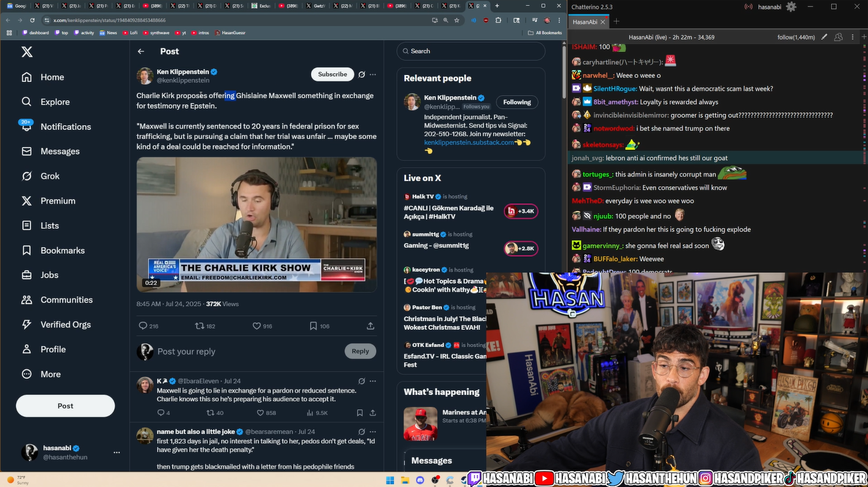
Task: Open more options on @IbaraEleven reply
Action: pyautogui.click(x=373, y=381)
